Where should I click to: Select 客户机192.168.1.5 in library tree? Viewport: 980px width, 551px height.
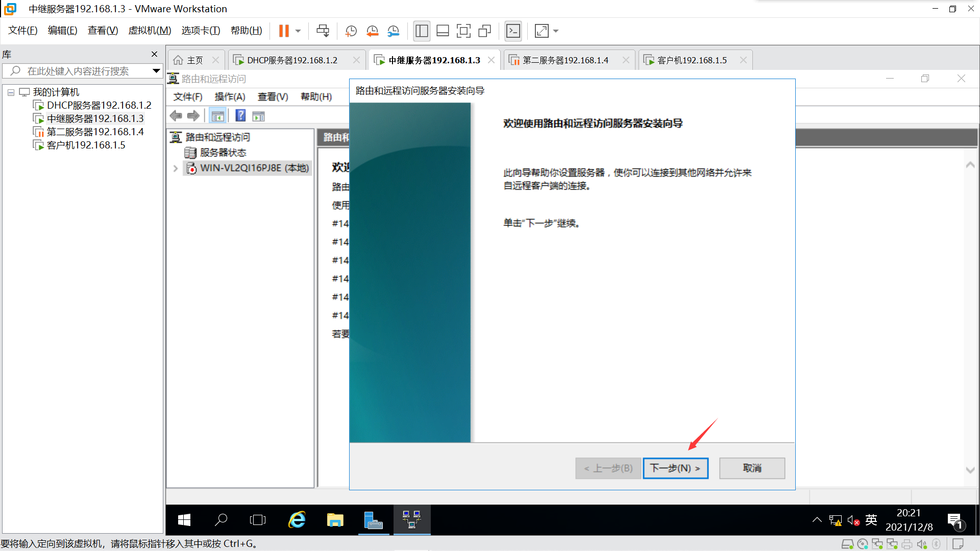click(86, 145)
